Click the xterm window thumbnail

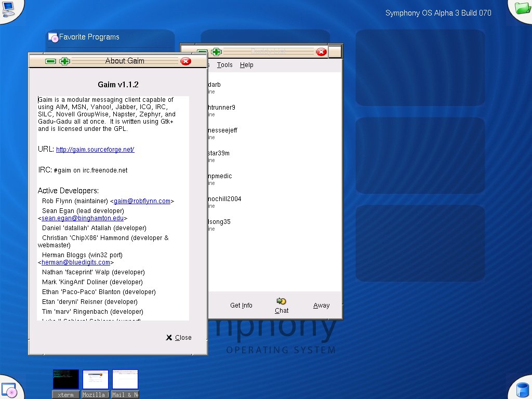click(66, 379)
